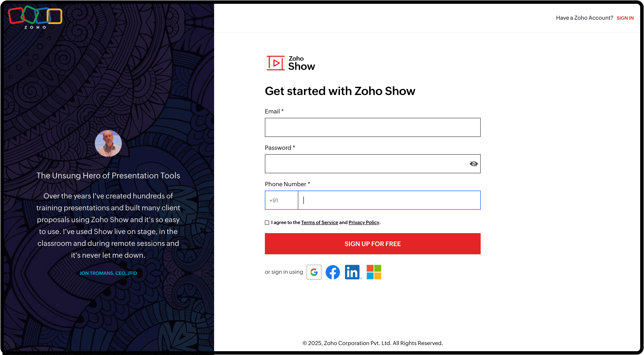This screenshot has width=644, height=355.
Task: Click the Zoho Corporation copyright footer text
Action: point(373,343)
